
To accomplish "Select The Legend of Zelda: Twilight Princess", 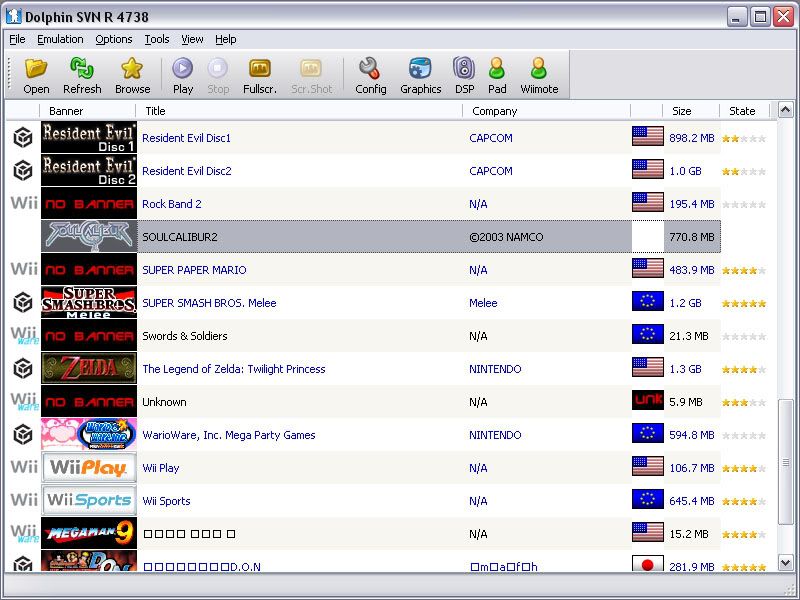I will coord(233,369).
